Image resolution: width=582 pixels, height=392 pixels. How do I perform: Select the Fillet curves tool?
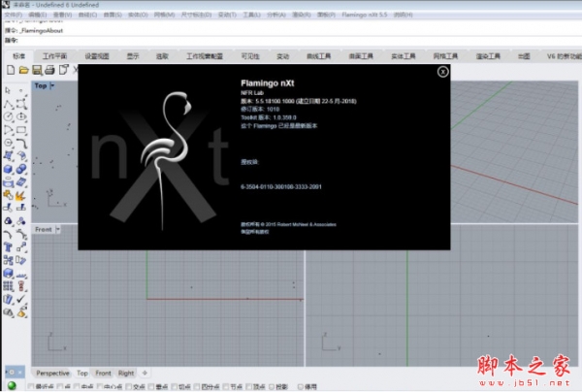click(x=21, y=143)
